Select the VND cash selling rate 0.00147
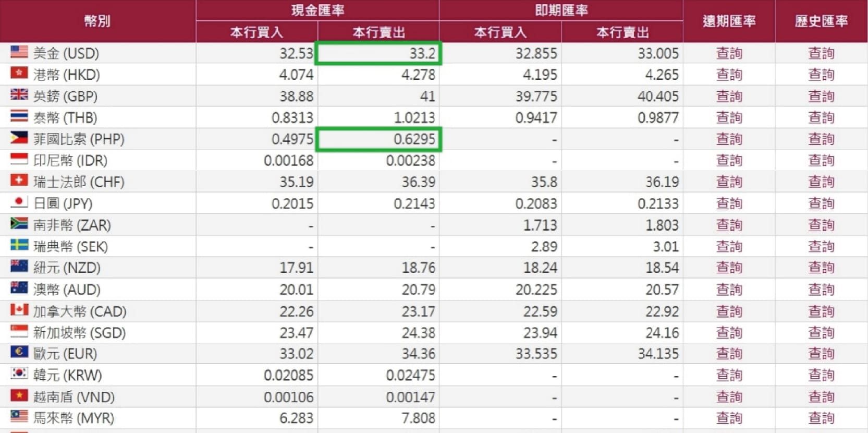This screenshot has width=868, height=433. point(410,397)
